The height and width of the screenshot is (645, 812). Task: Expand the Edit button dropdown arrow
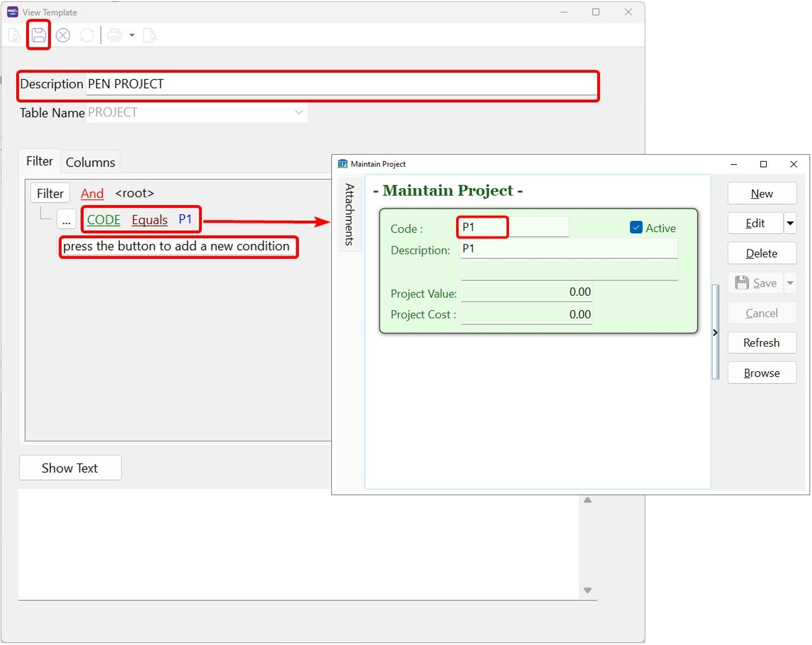pos(790,223)
